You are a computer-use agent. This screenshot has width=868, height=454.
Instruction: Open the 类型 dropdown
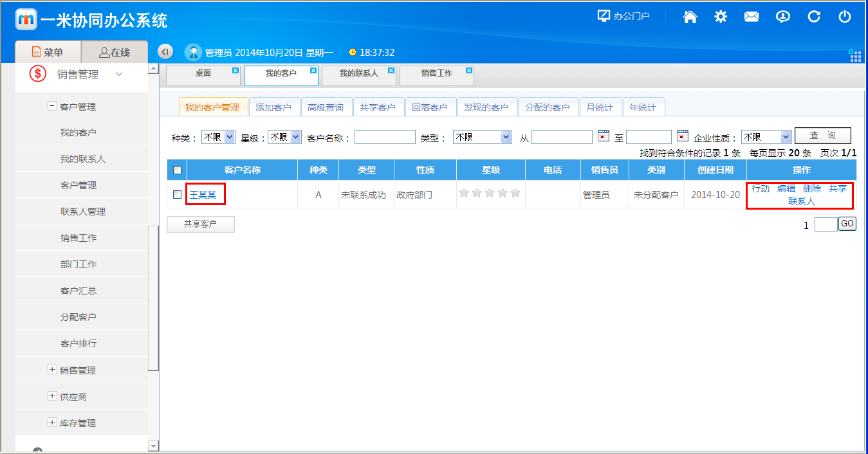pyautogui.click(x=483, y=137)
